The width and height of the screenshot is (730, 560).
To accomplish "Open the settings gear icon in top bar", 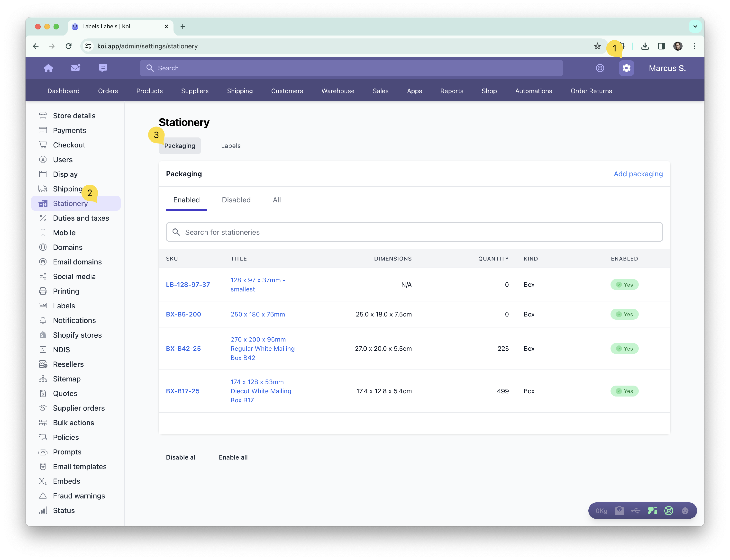I will pos(626,68).
